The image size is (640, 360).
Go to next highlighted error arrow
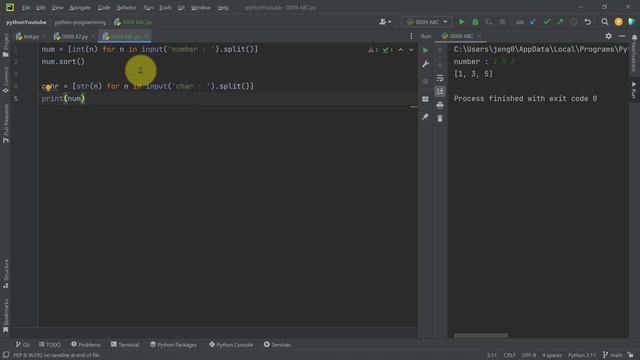point(411,50)
